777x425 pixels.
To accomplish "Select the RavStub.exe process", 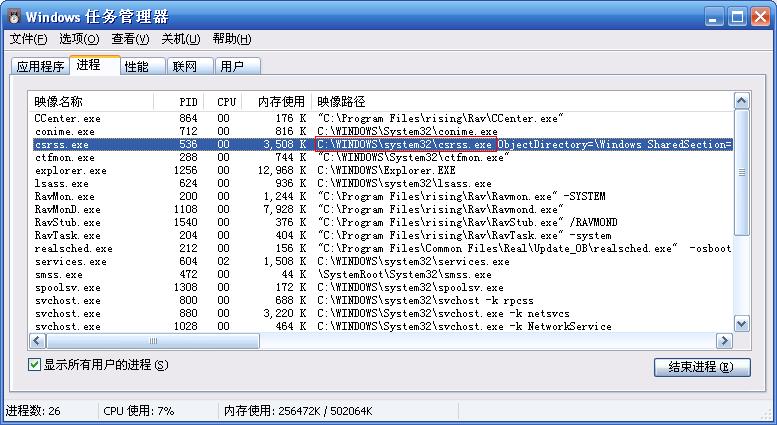I will pos(381,222).
